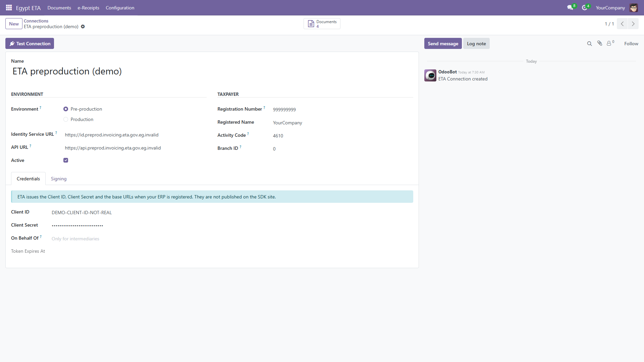Open the Connections breadcrumb link

point(36,21)
